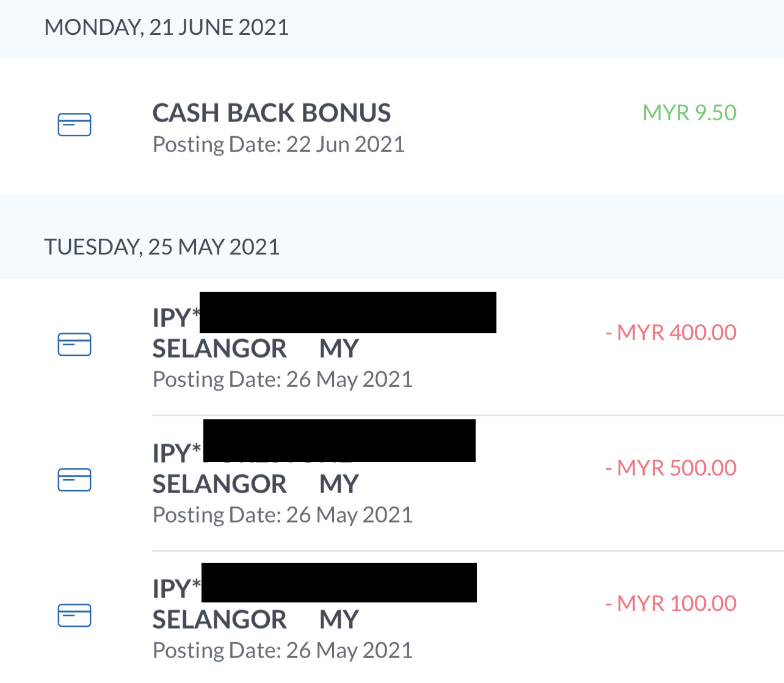Tap the posting date under the MYR 100.00 transaction
The image size is (784, 683).
[283, 651]
